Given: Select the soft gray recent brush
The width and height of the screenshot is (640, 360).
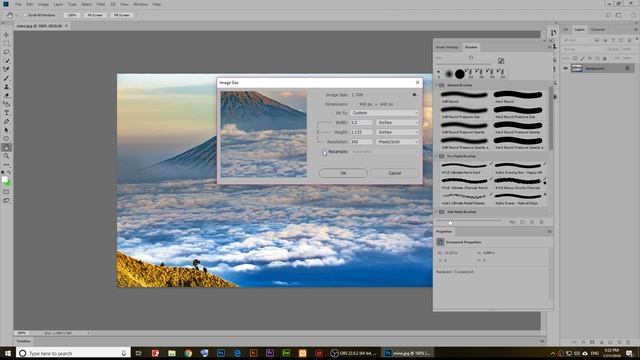Looking at the screenshot, I should 449,74.
